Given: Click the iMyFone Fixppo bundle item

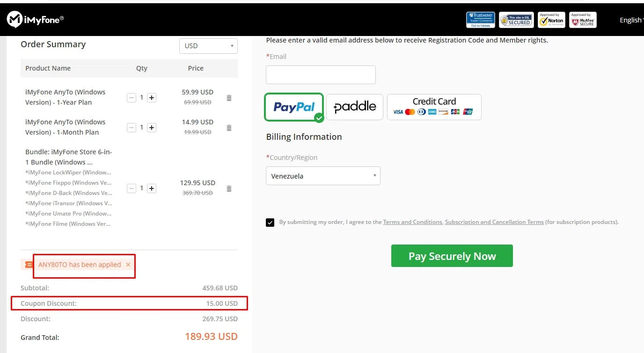Looking at the screenshot, I should (68, 183).
